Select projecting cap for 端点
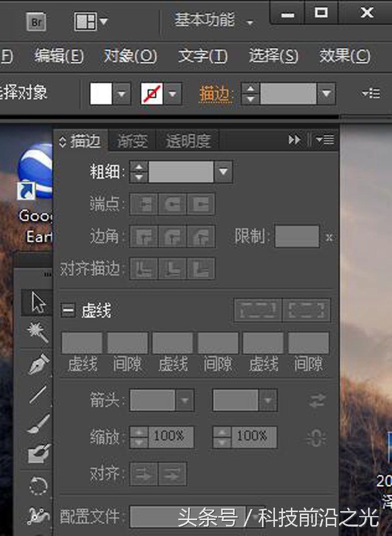This screenshot has width=392, height=536. click(x=201, y=204)
